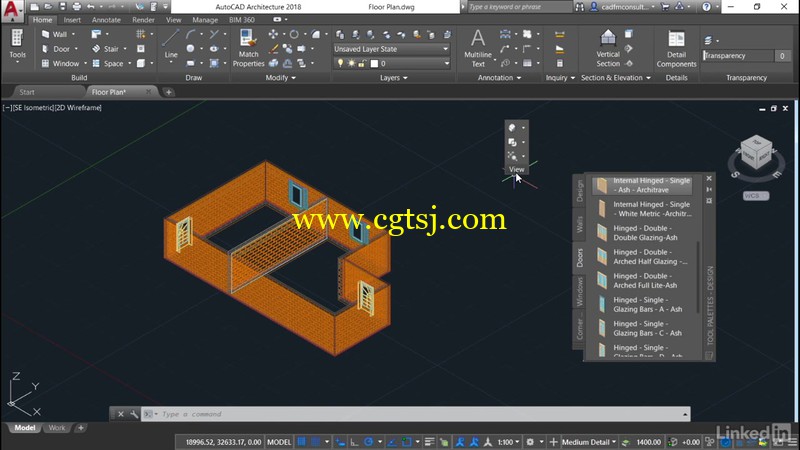Image resolution: width=800 pixels, height=450 pixels.
Task: Open the Help question mark icon
Action: coord(706,7)
